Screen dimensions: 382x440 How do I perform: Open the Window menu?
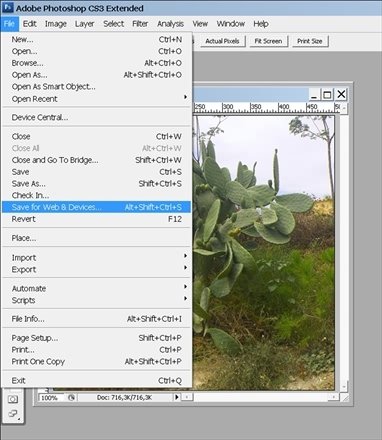(x=231, y=24)
